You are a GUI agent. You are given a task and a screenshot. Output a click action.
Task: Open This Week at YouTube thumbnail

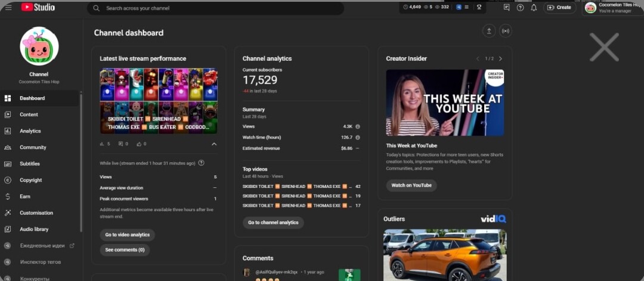pos(445,103)
